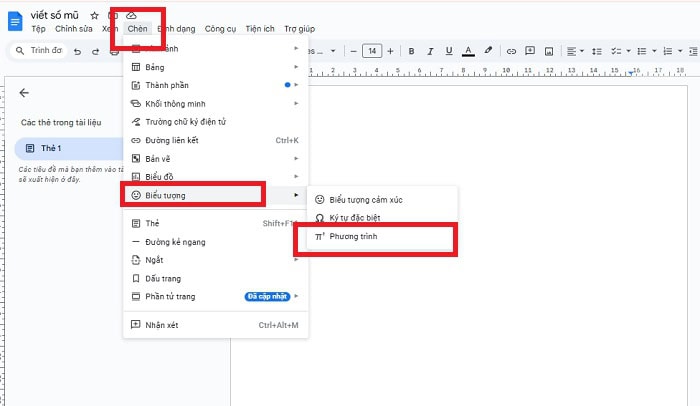This screenshot has height=406, width=700.
Task: Open the highlight color pen tool
Action: point(488,50)
